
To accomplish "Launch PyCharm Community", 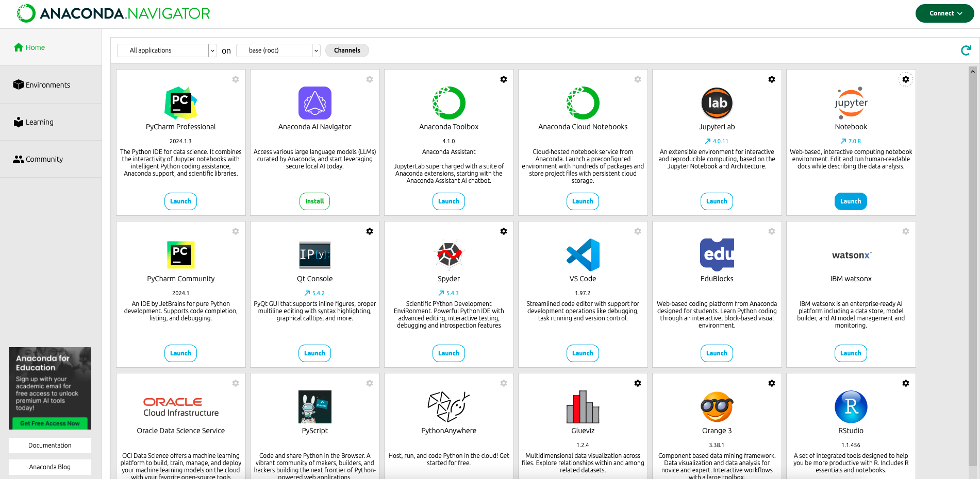I will (x=180, y=353).
